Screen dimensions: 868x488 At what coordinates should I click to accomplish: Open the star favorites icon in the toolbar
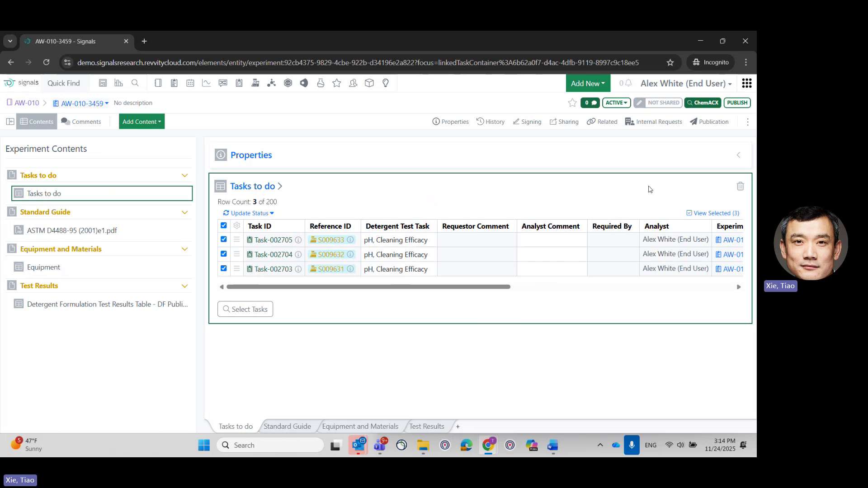point(337,83)
